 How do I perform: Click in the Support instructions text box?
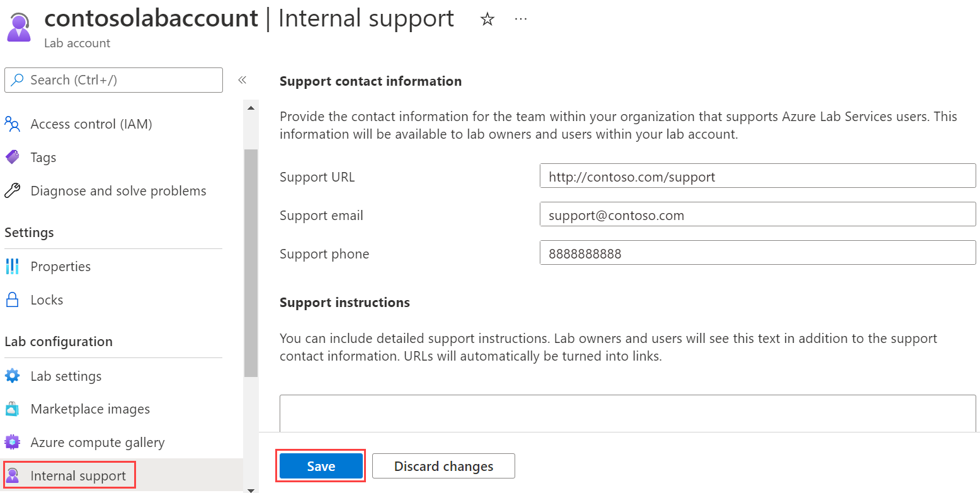point(627,413)
